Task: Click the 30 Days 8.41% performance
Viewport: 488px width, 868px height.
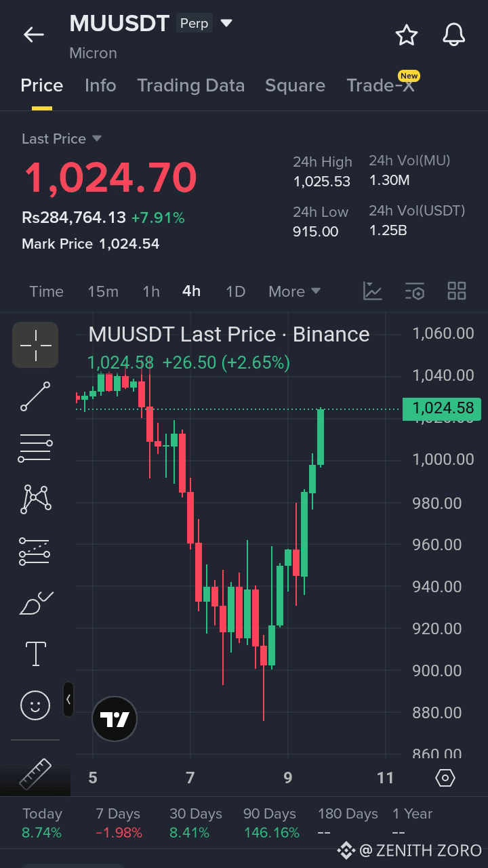Action: [195, 823]
